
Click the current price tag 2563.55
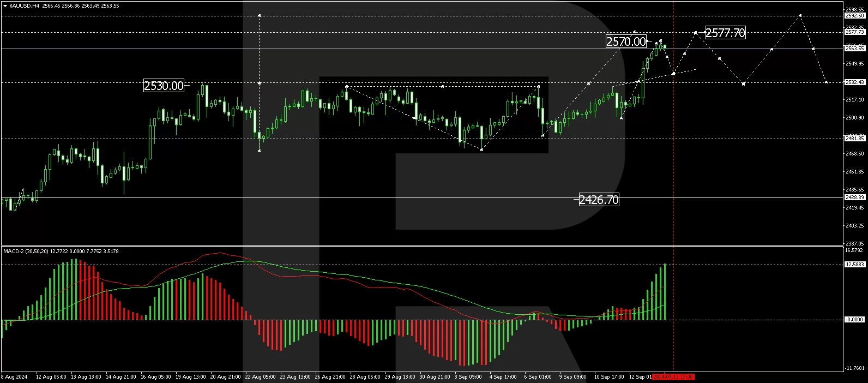click(x=854, y=48)
